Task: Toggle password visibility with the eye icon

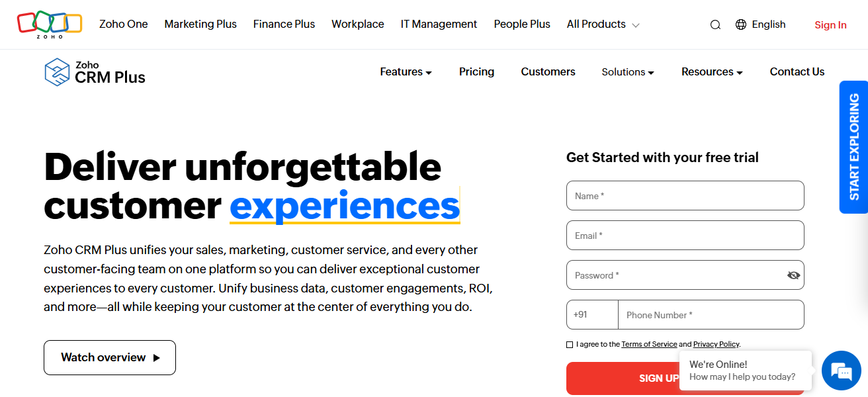Action: click(793, 275)
